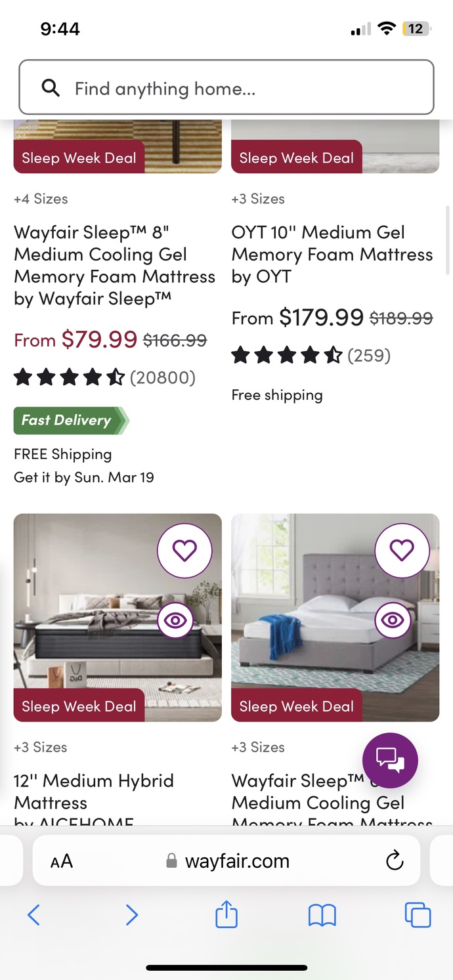Expand +4 Sizes on Wayfair Sleep mattress

tap(41, 199)
